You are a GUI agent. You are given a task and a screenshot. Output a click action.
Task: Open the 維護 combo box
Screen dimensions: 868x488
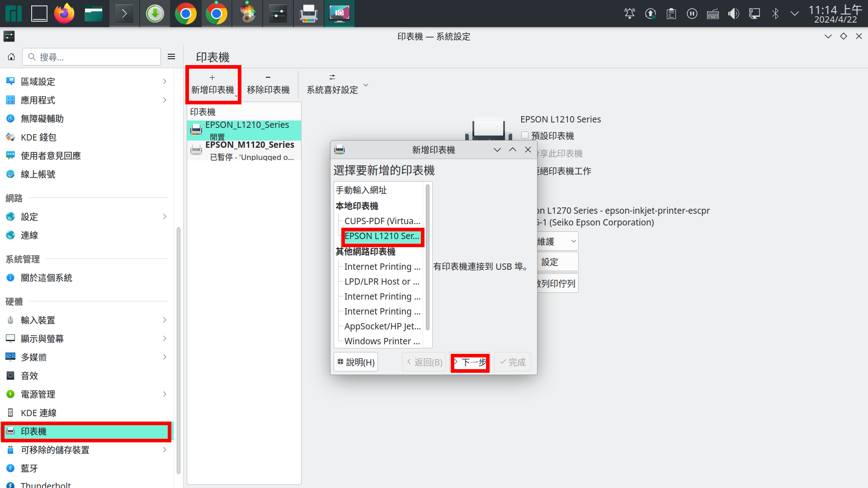point(557,242)
